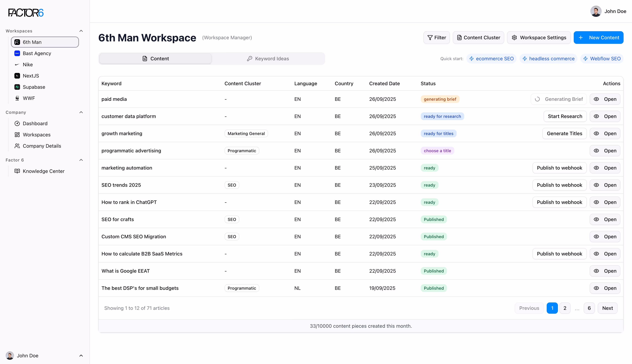This screenshot has height=364, width=632.
Task: Click the ecommerce SEO quick start lightning icon
Action: tap(472, 59)
